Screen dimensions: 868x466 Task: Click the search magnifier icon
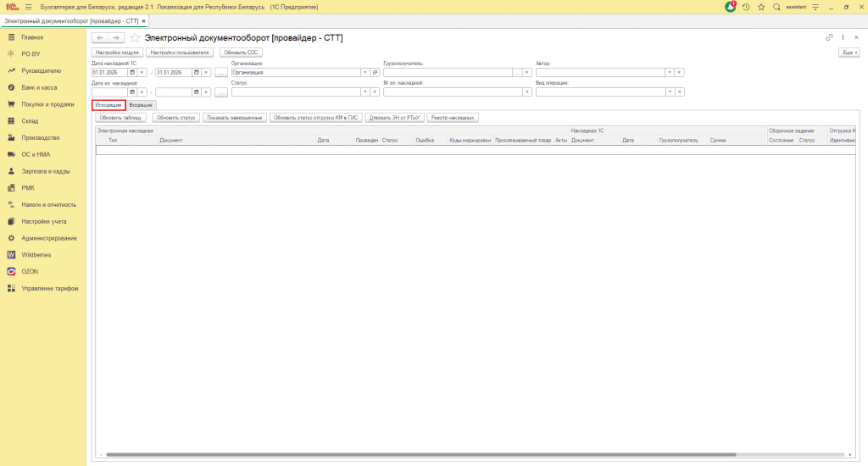pos(776,7)
